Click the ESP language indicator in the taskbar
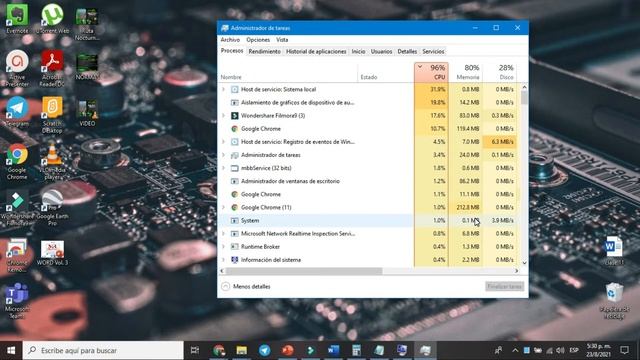Image resolution: width=640 pixels, height=360 pixels. (x=574, y=350)
